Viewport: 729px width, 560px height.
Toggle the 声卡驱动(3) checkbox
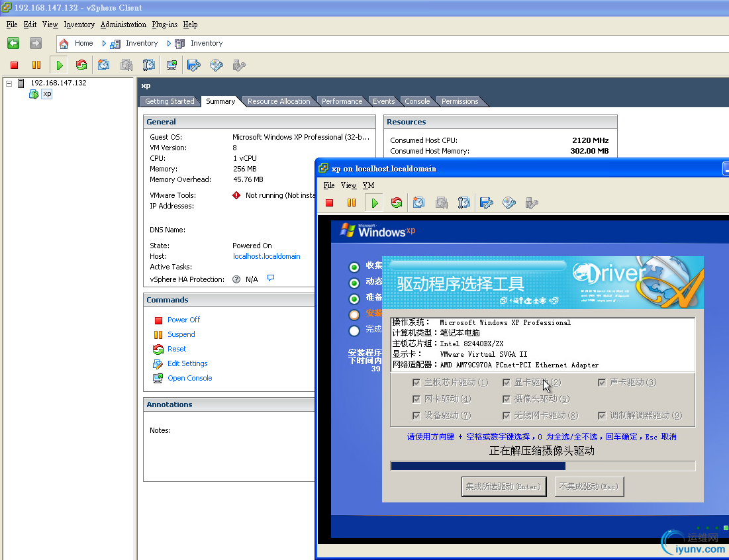click(602, 383)
